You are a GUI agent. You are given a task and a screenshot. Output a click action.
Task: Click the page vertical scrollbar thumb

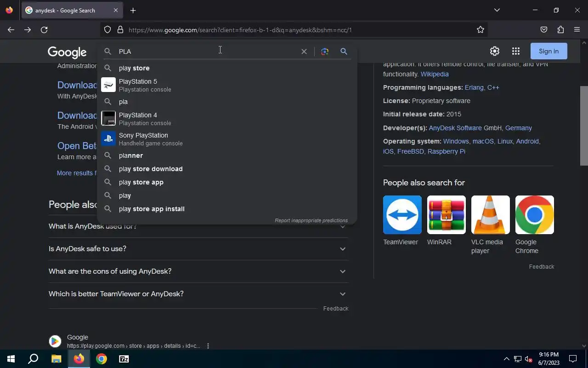(584, 126)
